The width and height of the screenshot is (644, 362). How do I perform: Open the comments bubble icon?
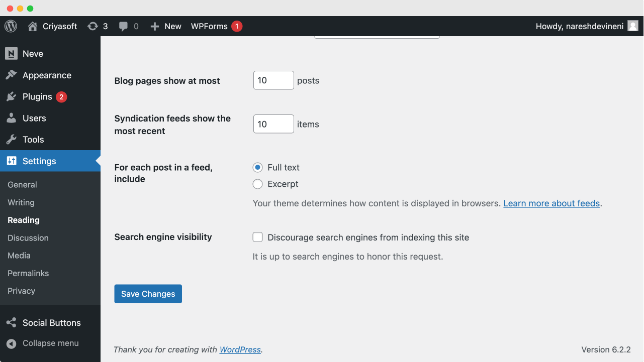tap(124, 26)
